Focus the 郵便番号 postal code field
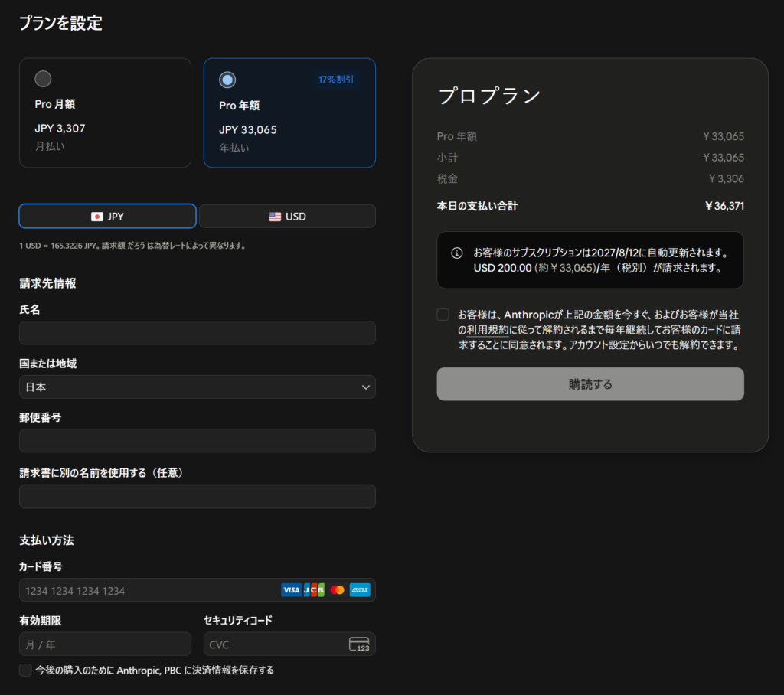784x695 pixels. coord(198,441)
